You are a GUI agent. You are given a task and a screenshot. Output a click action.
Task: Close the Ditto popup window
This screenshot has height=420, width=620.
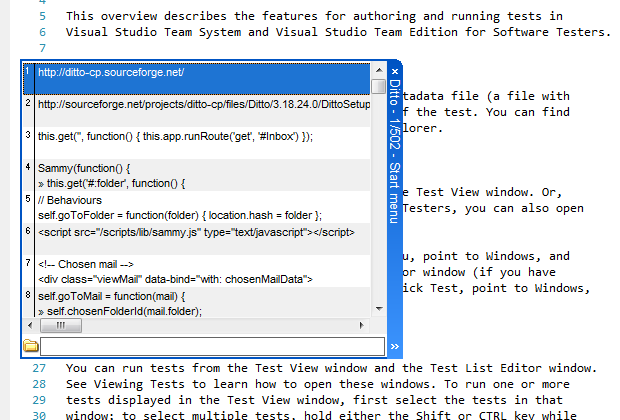click(x=395, y=72)
